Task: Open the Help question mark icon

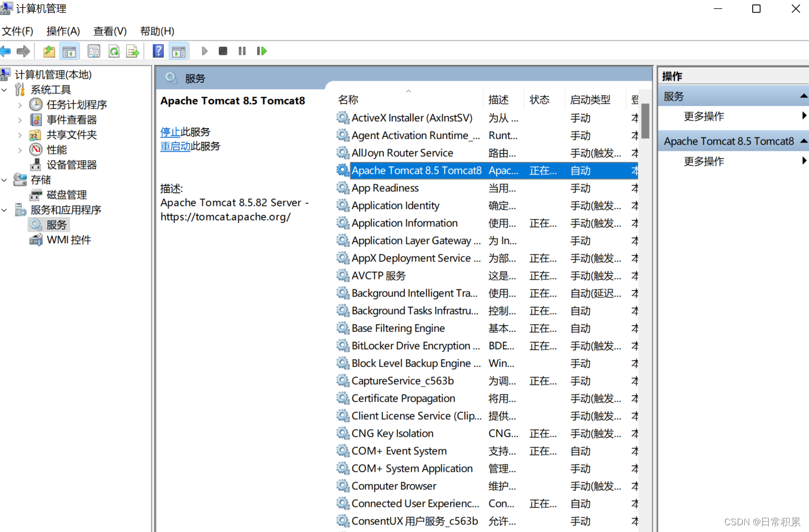Action: click(159, 51)
